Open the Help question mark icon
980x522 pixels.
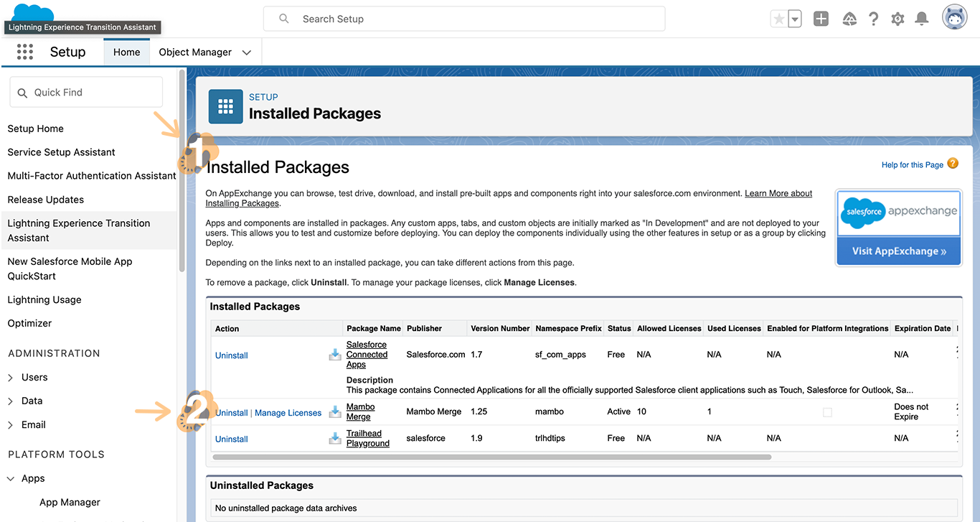point(873,19)
